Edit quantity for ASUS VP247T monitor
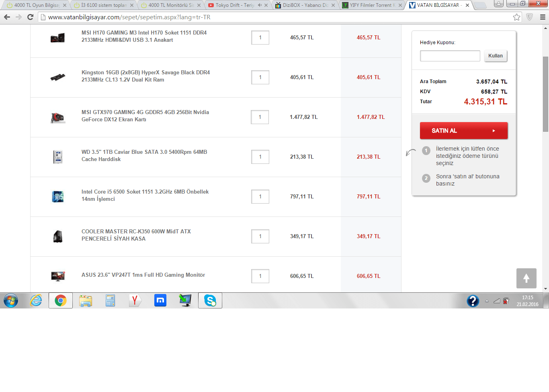Screen dimensions: 549x392 coord(260,276)
